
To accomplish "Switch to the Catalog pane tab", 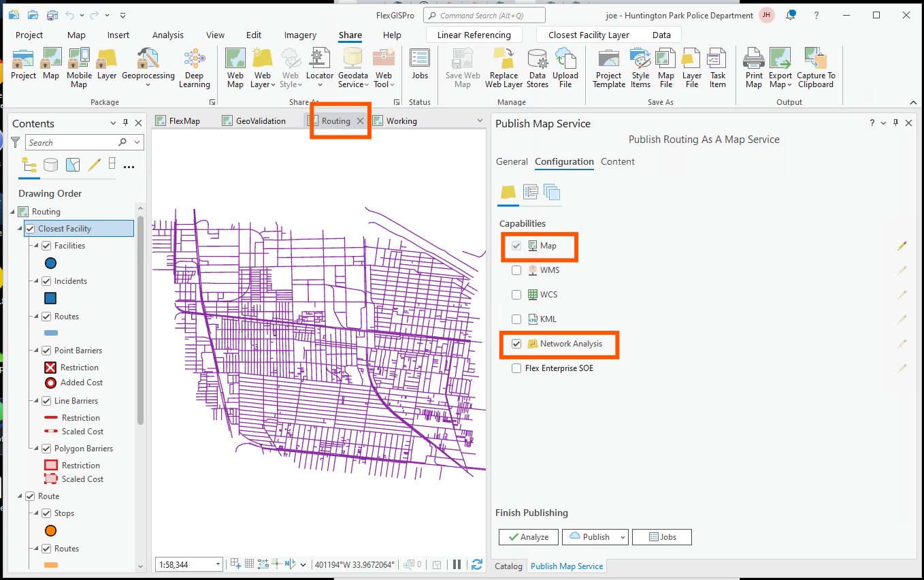I will (508, 566).
